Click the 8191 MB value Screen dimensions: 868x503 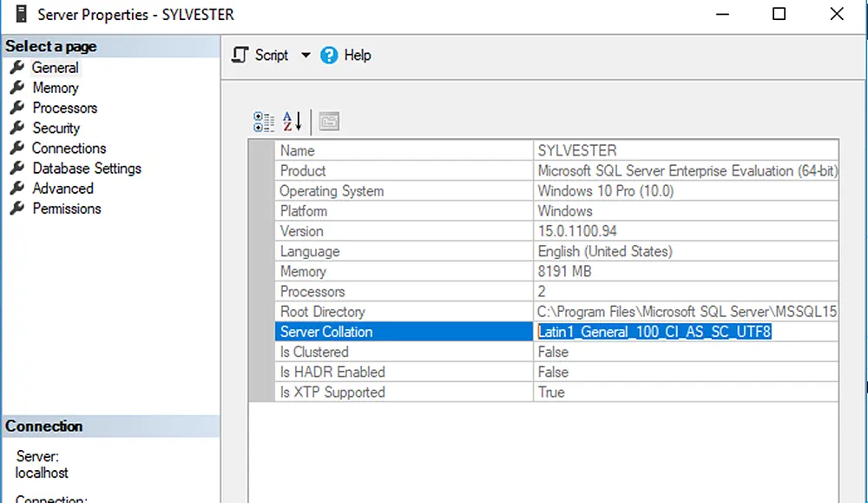click(x=565, y=271)
